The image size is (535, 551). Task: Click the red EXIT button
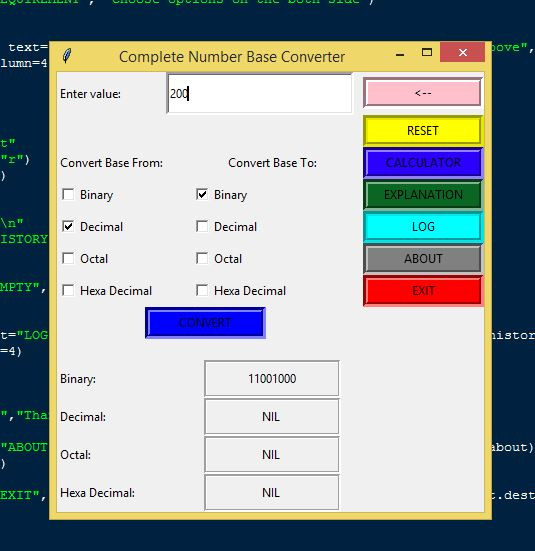click(x=423, y=291)
